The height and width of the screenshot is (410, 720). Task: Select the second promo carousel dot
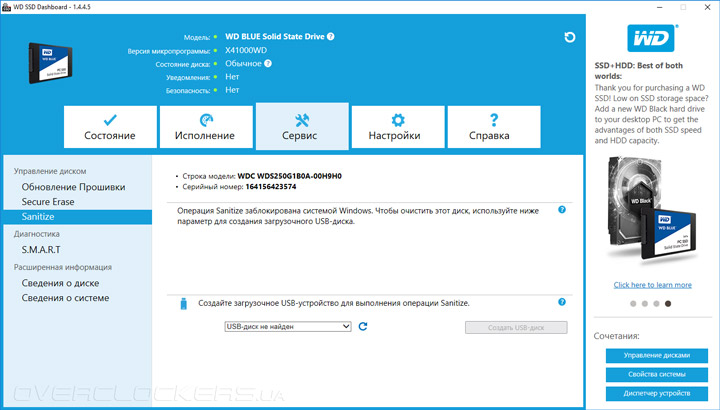pos(645,303)
